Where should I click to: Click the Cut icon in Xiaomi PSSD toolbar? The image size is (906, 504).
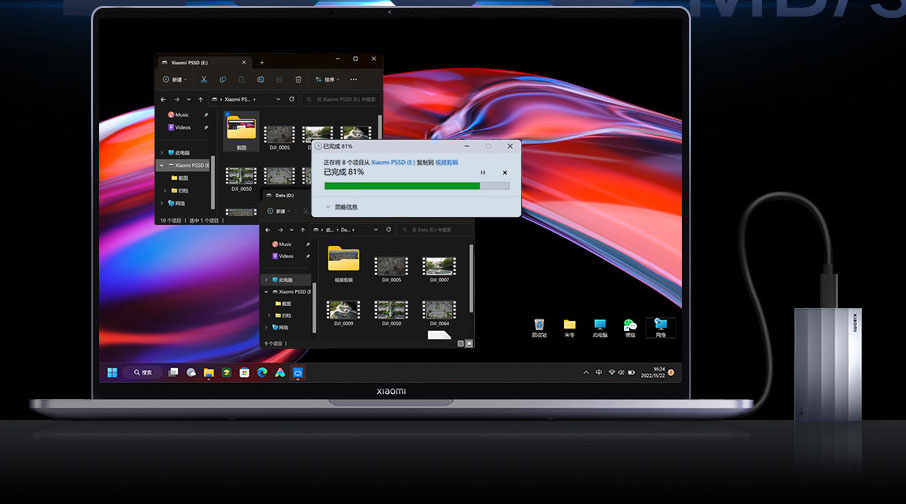coord(203,79)
